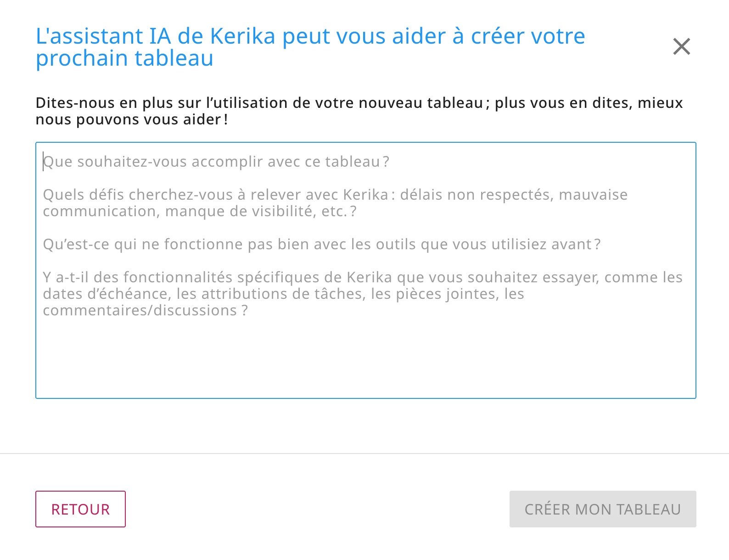The width and height of the screenshot is (729, 560).
Task: Click the "Y a-t-il des fonctionnalités spécifiques" placeholder
Action: point(362,278)
